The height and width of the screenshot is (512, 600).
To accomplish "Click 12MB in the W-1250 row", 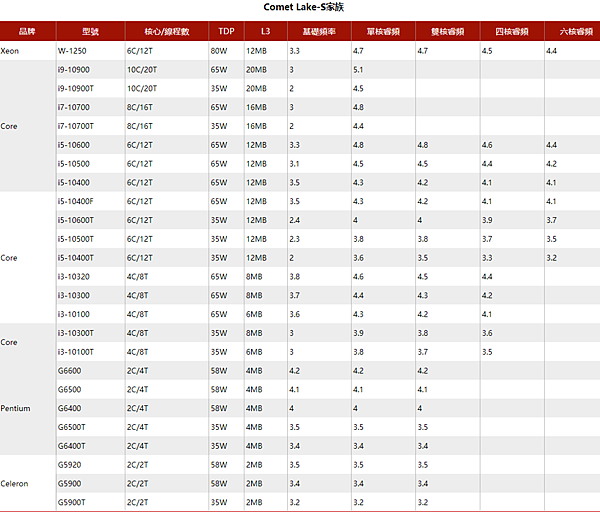I will pyautogui.click(x=256, y=51).
